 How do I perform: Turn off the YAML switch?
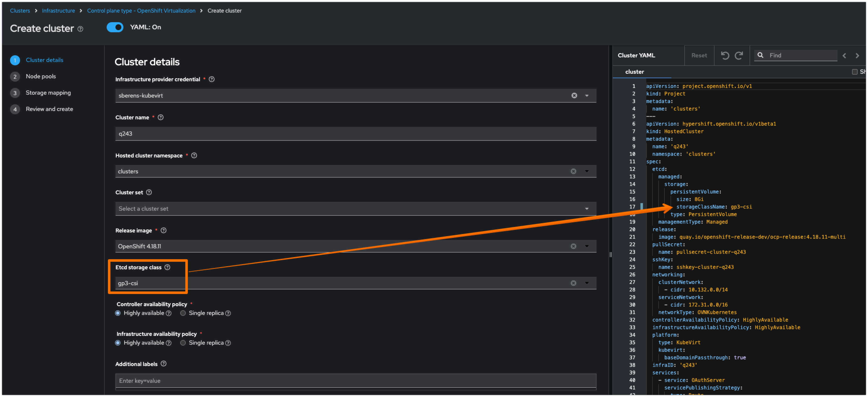[115, 27]
